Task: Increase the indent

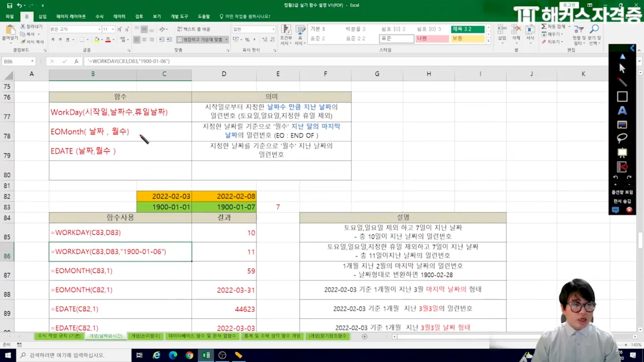Action: [x=169, y=40]
